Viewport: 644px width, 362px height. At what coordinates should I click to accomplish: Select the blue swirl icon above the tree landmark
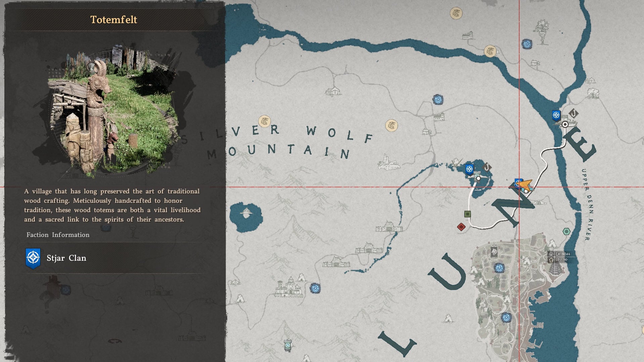(x=527, y=44)
